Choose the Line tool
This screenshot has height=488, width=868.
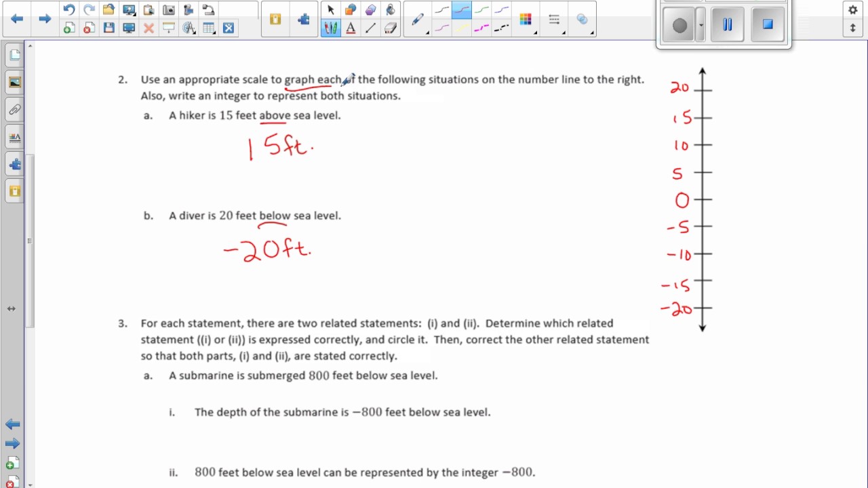pyautogui.click(x=370, y=28)
